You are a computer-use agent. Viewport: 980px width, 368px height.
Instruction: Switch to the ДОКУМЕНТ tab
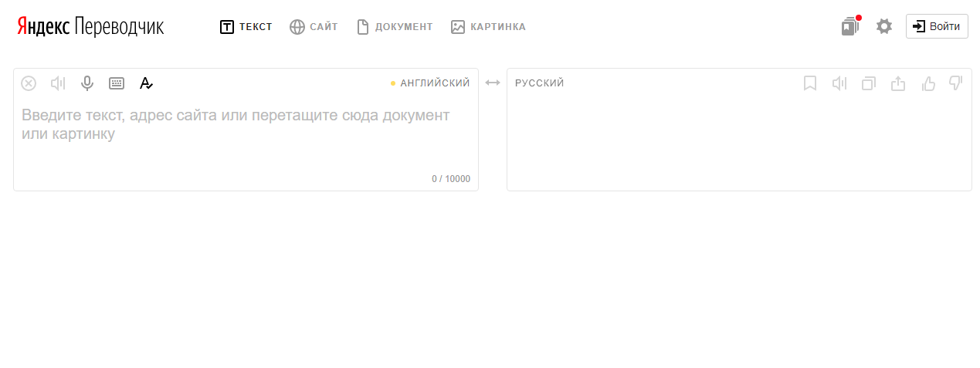click(x=394, y=27)
